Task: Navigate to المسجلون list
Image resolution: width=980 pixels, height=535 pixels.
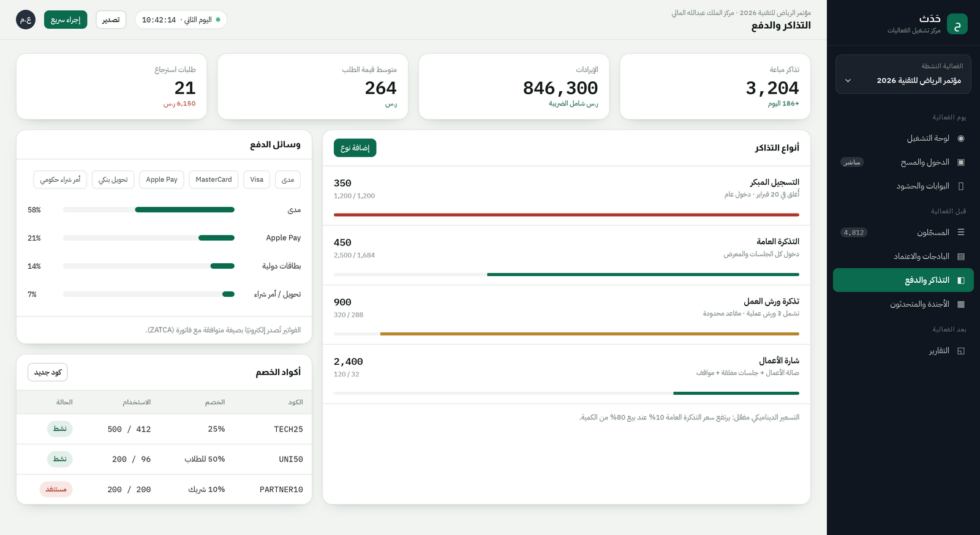Action: (903, 233)
